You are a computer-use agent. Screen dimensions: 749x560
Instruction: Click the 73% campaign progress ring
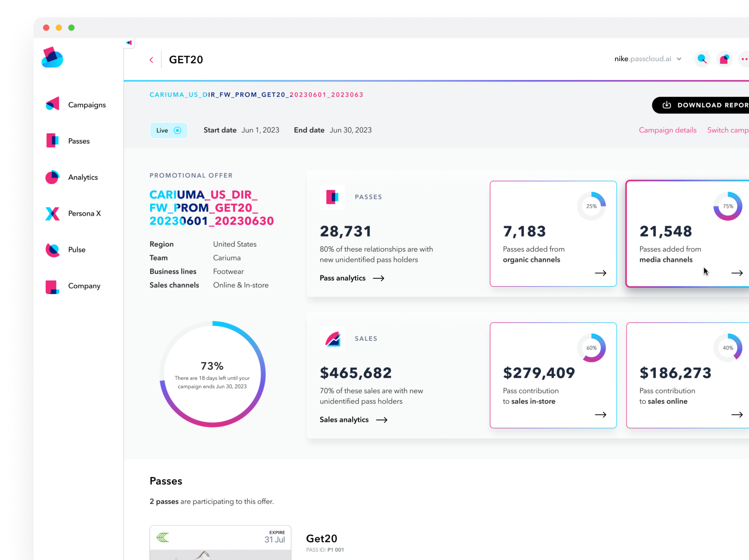(x=213, y=374)
